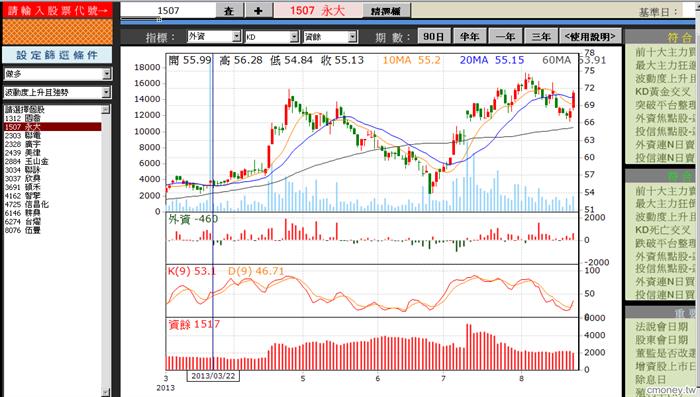Click the 增資股上市日 link
Image resolution: width=700 pixels, height=397 pixels.
pos(665,366)
